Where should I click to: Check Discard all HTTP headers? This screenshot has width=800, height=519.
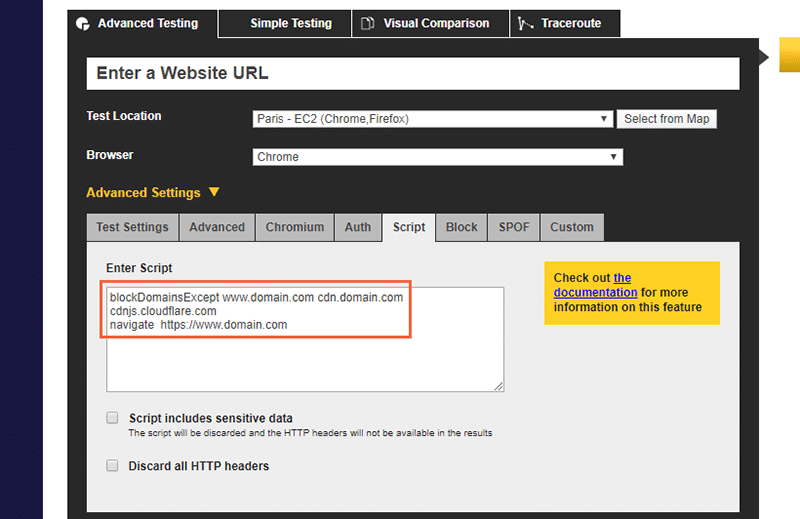(113, 466)
